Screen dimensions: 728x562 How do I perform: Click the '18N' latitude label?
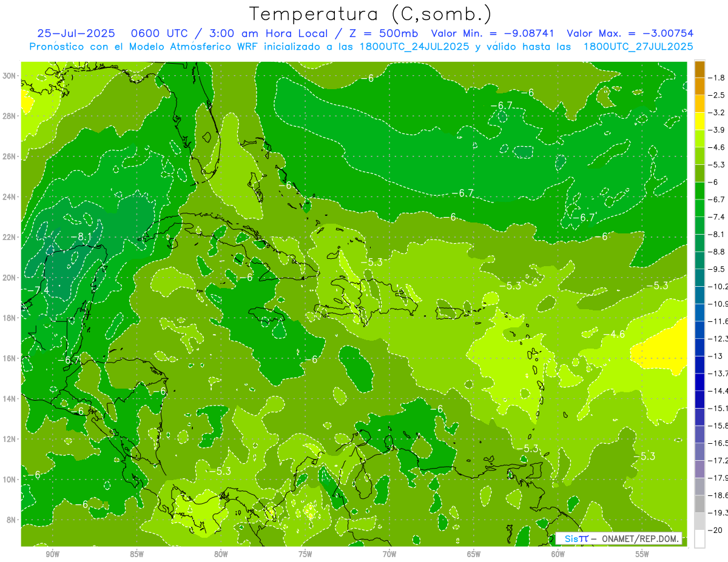[10, 318]
